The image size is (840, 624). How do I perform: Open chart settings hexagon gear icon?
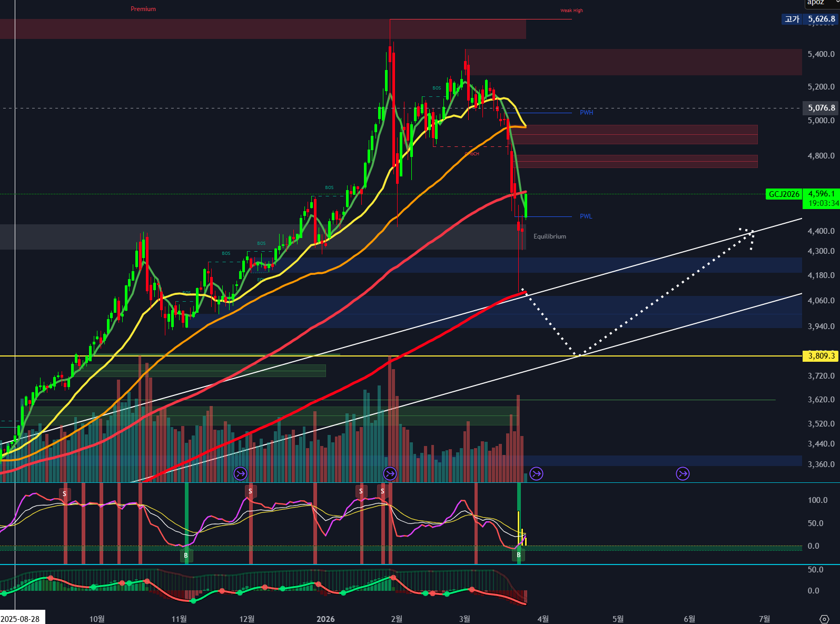click(825, 619)
